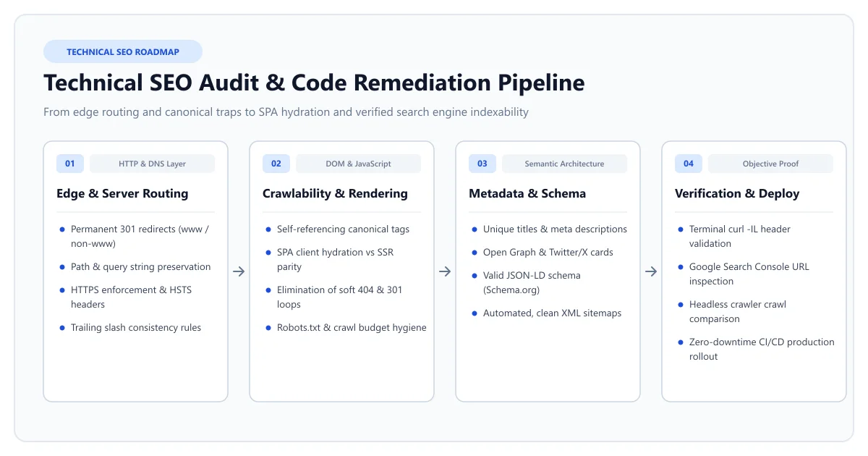Click the TECHNICAL SEO ROADMAP badge
The image size is (868, 456).
123,51
